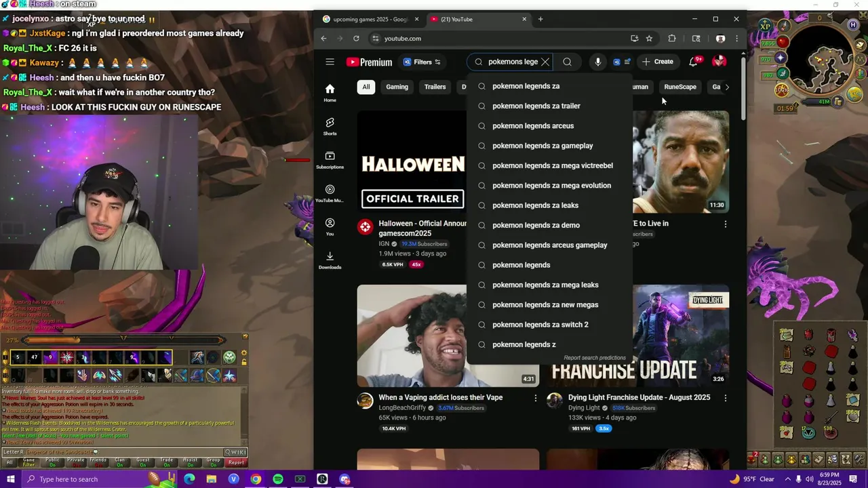
Task: Open the Filters button near logo
Action: 422,62
